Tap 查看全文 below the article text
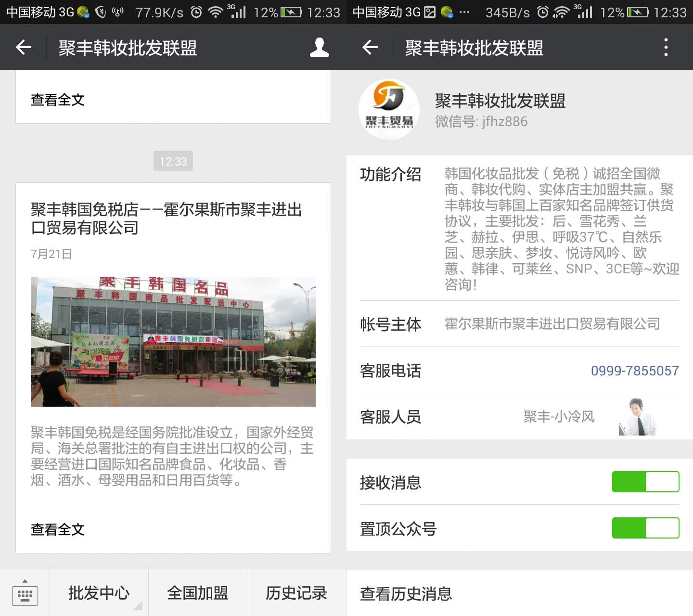The image size is (693, 616). (57, 529)
